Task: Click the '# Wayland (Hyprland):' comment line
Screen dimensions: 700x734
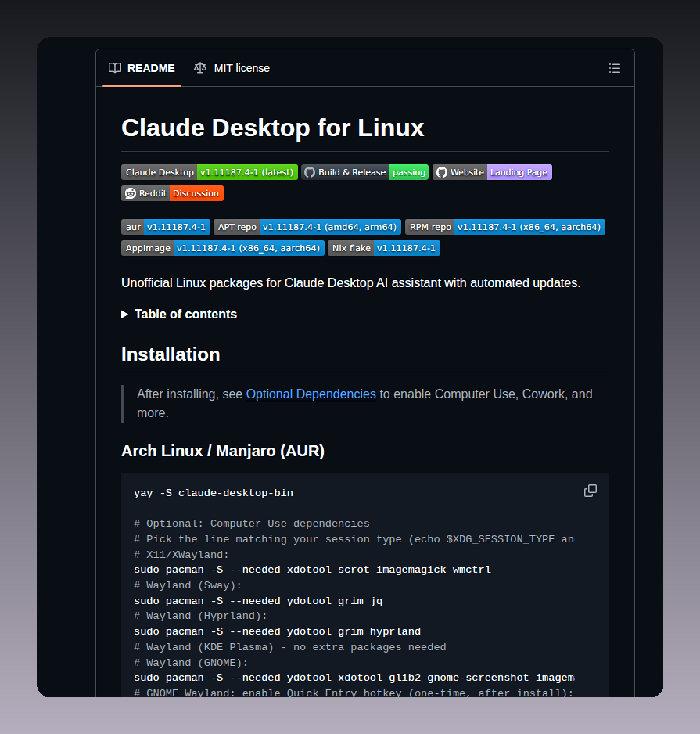Action: coord(201,616)
